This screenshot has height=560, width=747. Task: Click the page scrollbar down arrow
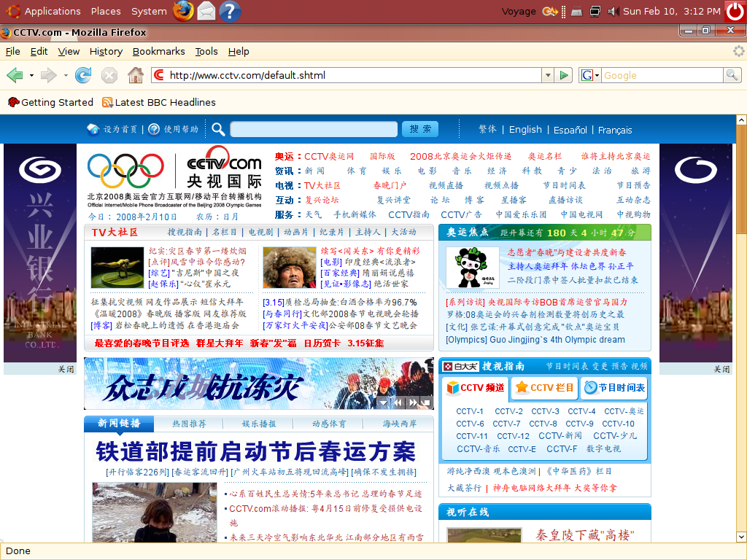(x=741, y=537)
